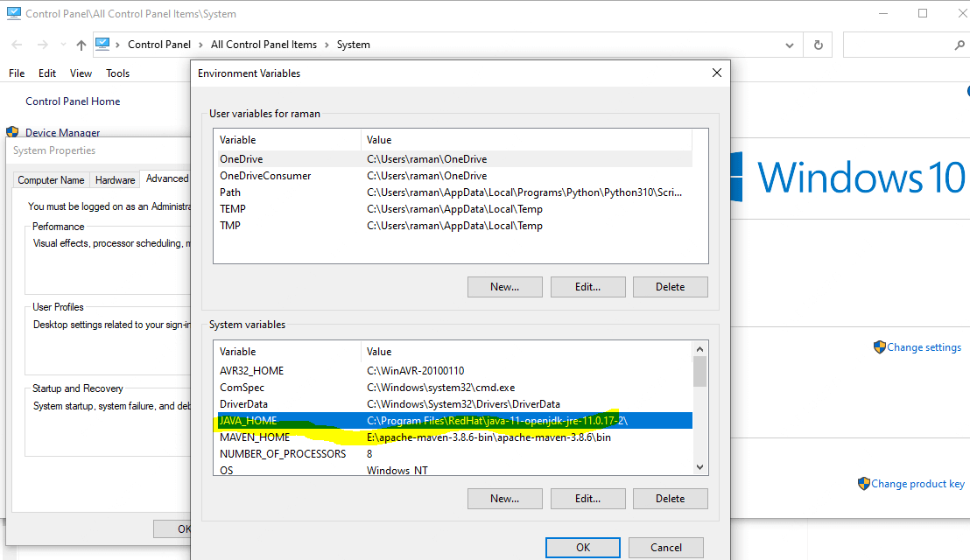Viewport: 970px width, 560px height.
Task: Switch to the Hardware tab
Action: (114, 178)
